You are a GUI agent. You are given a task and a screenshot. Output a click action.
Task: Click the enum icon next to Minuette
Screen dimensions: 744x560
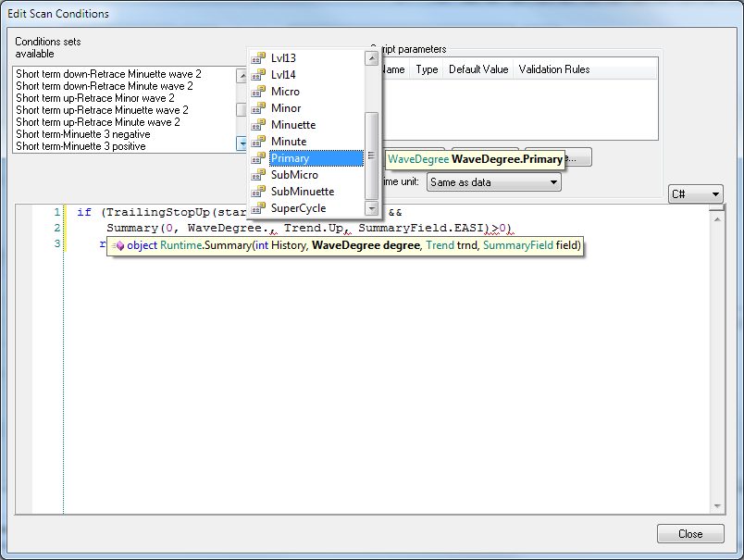click(x=257, y=124)
